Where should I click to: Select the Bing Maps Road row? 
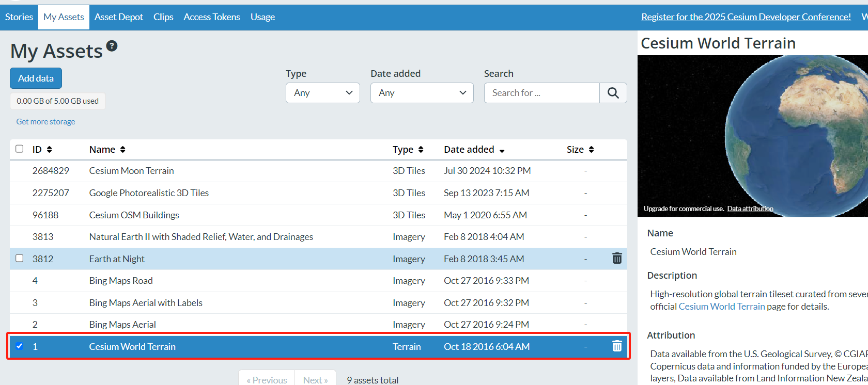(318, 281)
